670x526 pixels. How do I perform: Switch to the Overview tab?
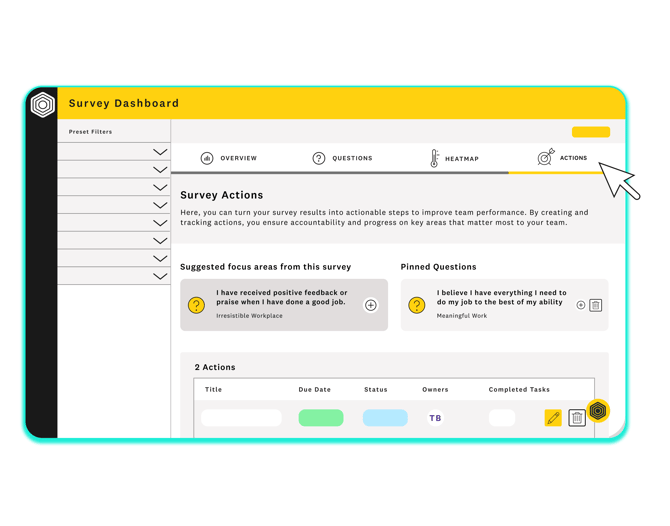229,158
